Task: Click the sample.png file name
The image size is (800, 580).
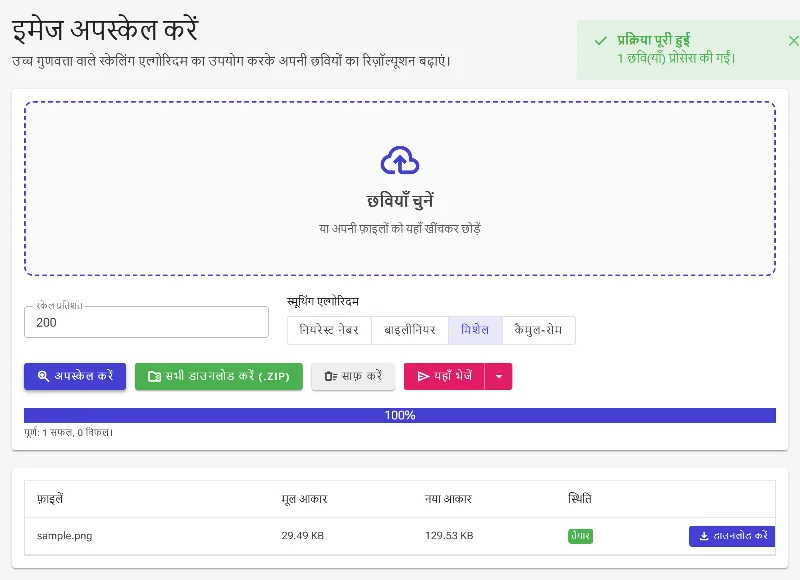Action: pyautogui.click(x=65, y=536)
